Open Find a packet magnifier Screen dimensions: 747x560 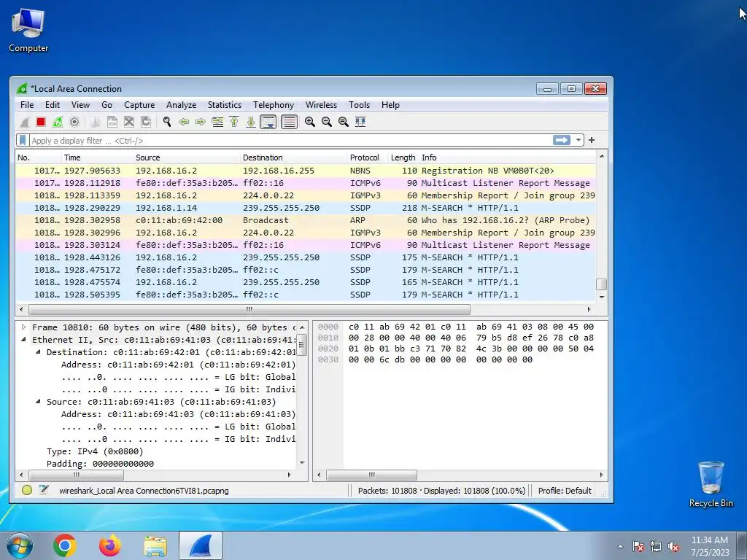point(167,122)
